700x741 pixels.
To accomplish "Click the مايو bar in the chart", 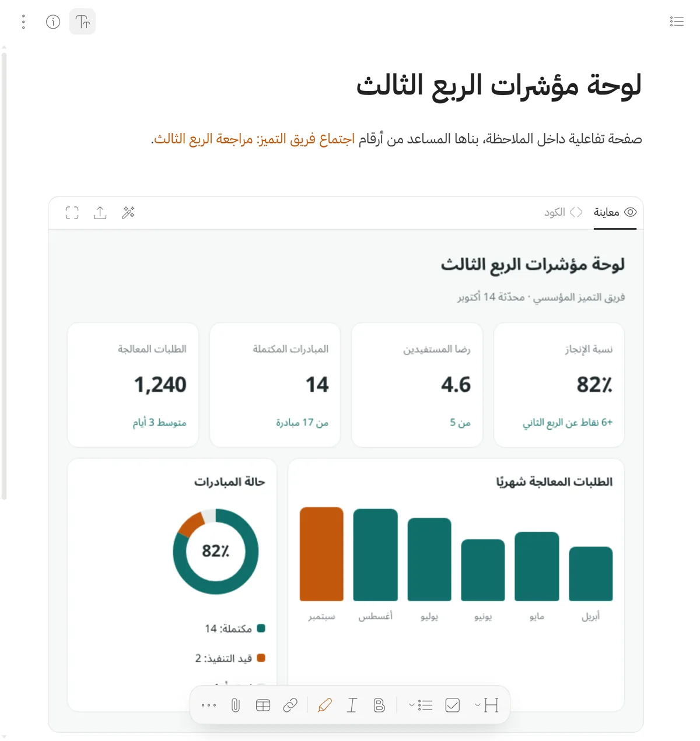I will [x=537, y=566].
